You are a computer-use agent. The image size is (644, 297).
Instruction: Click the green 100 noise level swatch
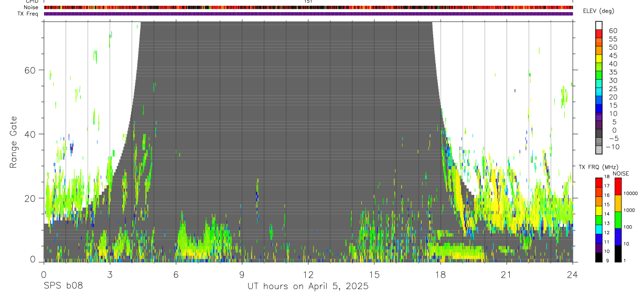point(618,220)
